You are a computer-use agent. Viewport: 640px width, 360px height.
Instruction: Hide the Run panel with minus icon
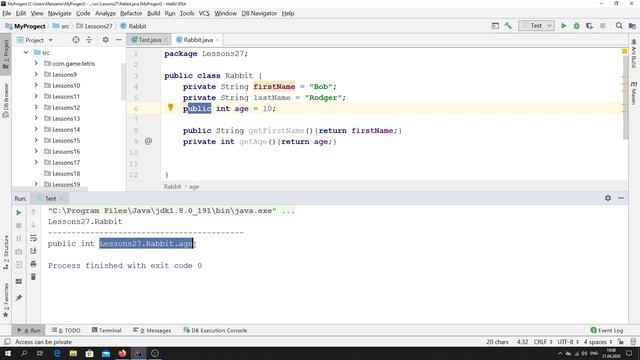click(621, 198)
